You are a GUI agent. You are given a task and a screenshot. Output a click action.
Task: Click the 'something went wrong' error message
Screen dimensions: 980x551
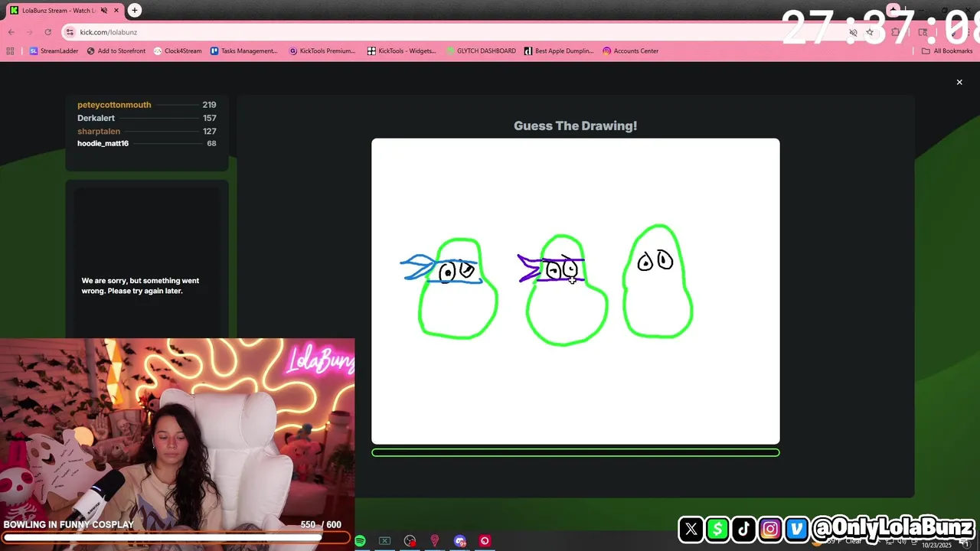[140, 285]
